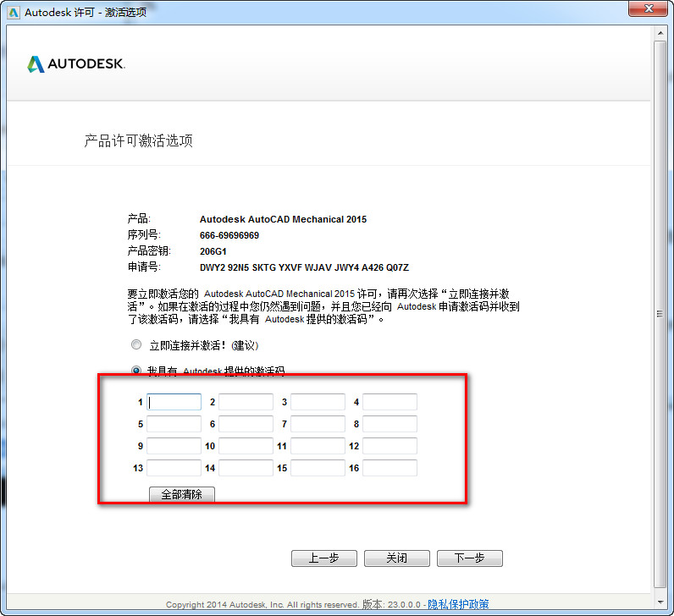Open the '隐私保护政策' privacy policy link
The height and width of the screenshot is (616, 674).
[458, 604]
